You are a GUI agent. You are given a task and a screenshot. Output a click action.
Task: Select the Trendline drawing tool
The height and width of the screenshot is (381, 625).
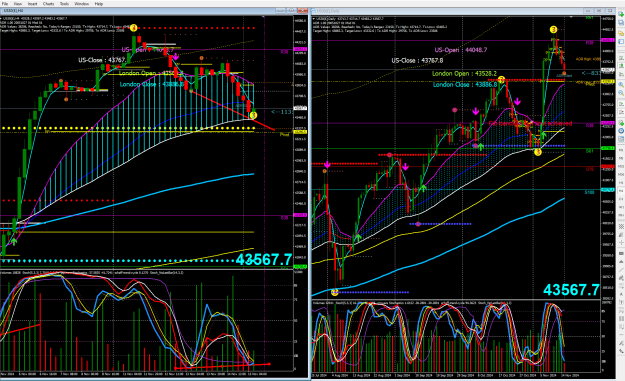point(621,270)
